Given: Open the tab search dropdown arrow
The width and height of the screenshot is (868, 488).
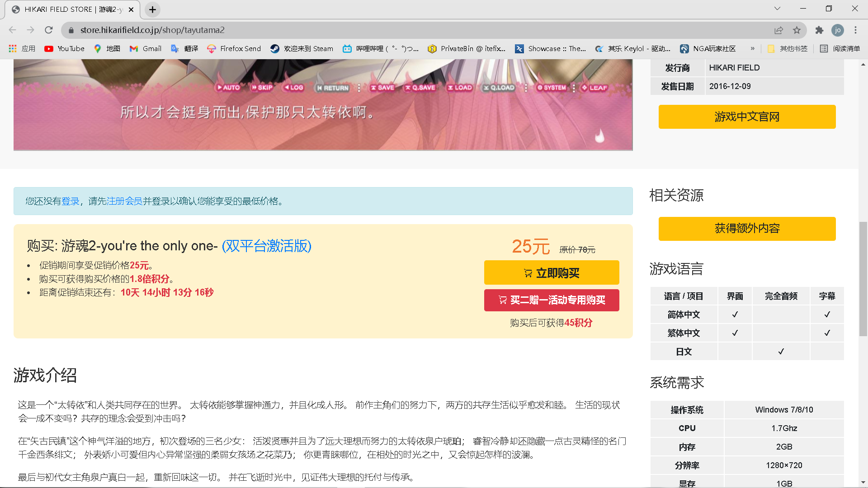Looking at the screenshot, I should pos(777,9).
